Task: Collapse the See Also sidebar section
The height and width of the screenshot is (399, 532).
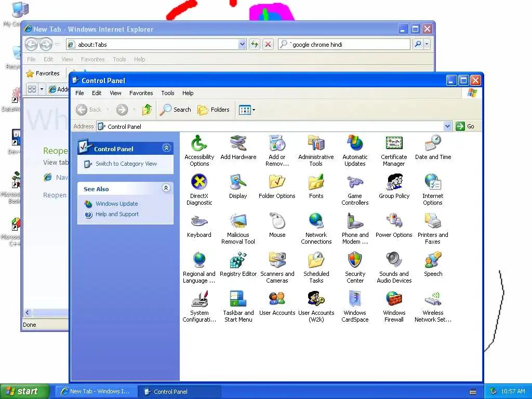Action: click(x=166, y=188)
